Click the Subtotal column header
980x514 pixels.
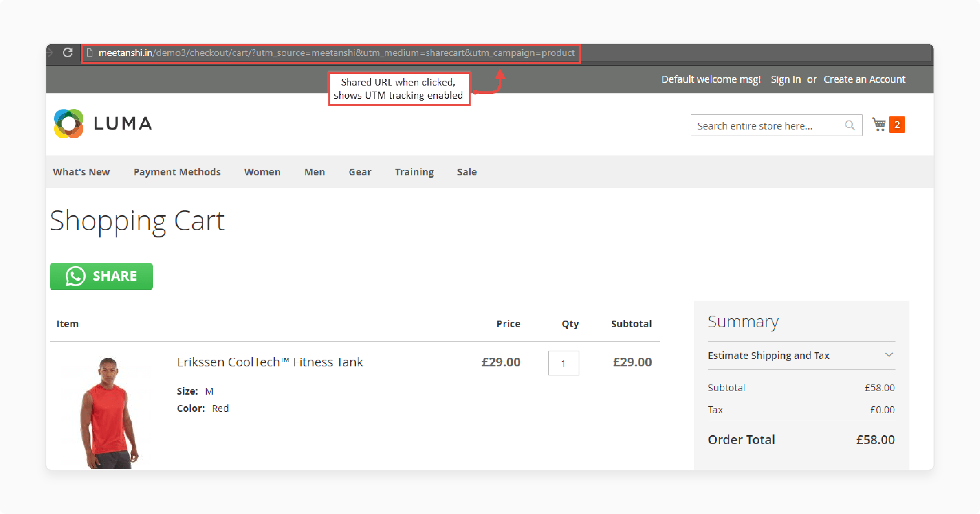[x=631, y=324]
